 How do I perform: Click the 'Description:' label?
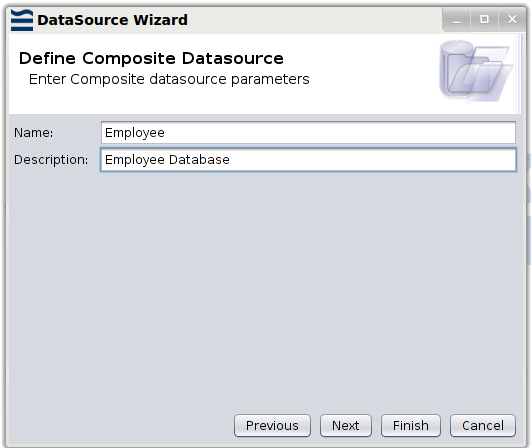(x=51, y=160)
